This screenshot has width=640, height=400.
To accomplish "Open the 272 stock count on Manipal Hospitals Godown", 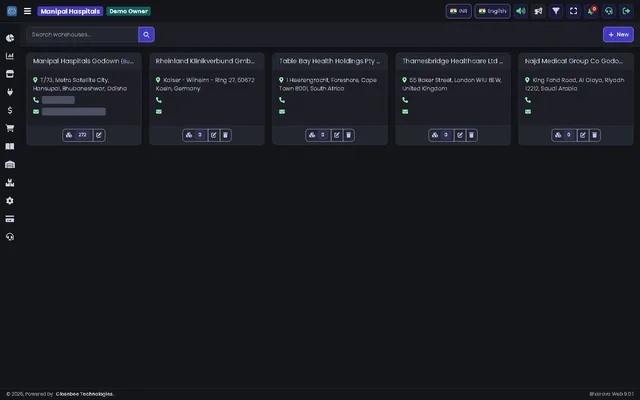I will coord(78,135).
